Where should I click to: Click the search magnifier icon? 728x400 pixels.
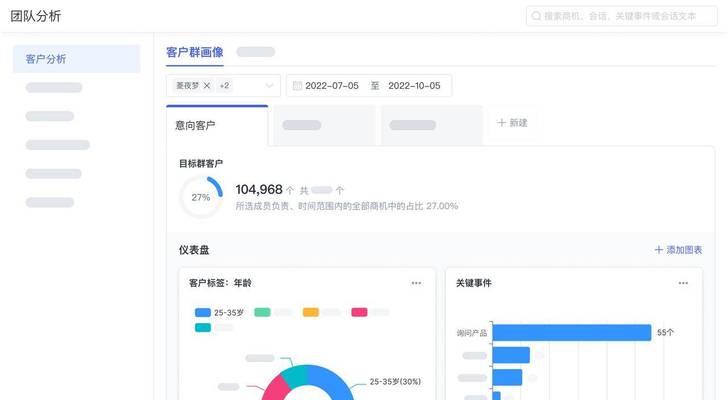pyautogui.click(x=536, y=16)
